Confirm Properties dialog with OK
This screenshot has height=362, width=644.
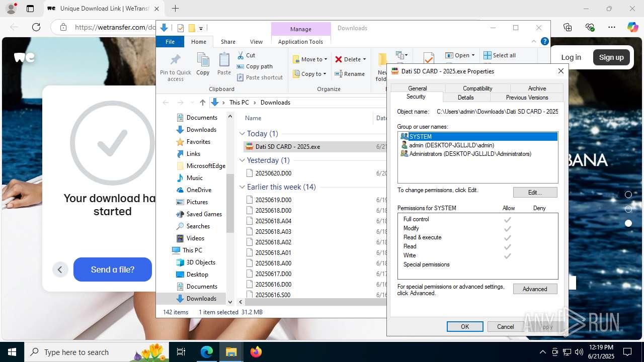(465, 326)
